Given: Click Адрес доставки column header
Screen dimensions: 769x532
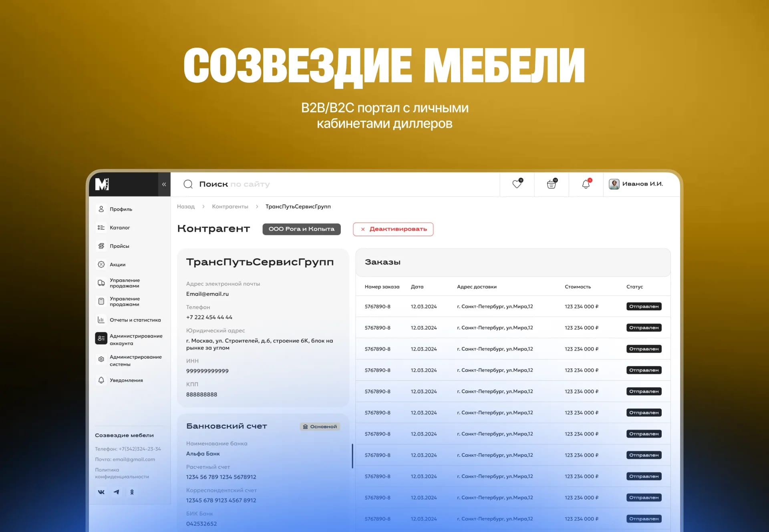Looking at the screenshot, I should [x=477, y=287].
